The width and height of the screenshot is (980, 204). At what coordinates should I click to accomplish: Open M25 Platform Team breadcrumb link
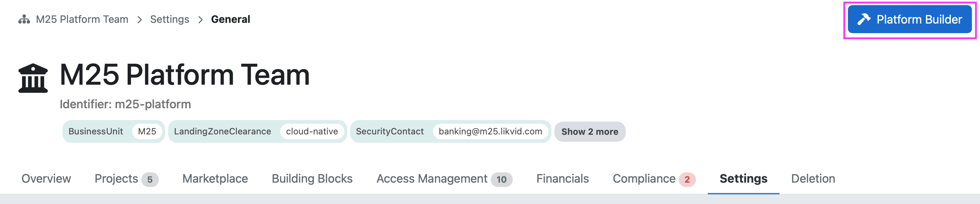point(82,20)
